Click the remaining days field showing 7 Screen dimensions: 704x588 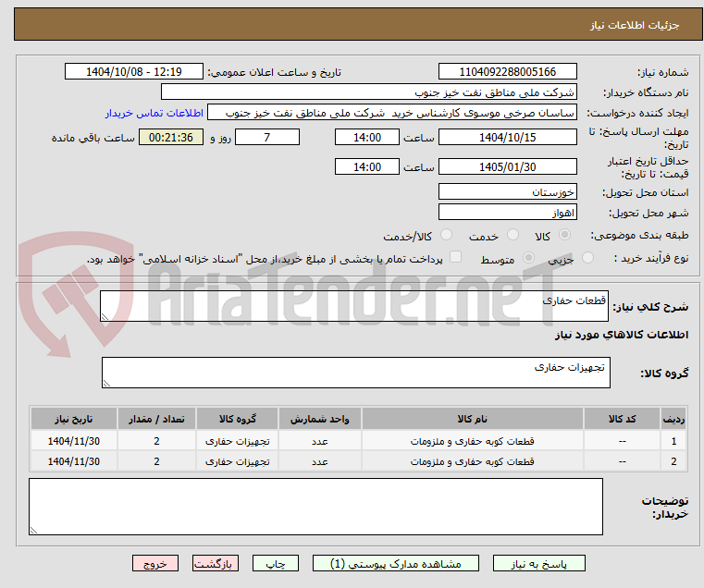(x=267, y=138)
